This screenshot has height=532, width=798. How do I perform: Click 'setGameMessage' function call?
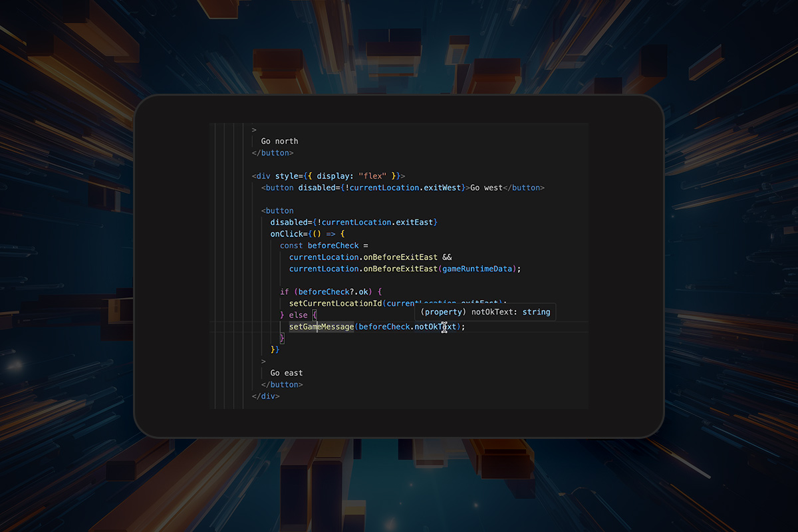click(322, 327)
